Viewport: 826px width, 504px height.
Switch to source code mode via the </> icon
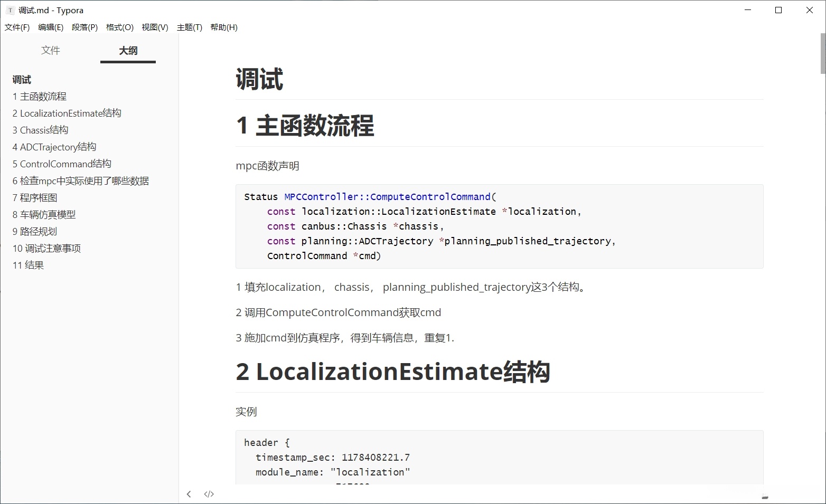point(209,494)
